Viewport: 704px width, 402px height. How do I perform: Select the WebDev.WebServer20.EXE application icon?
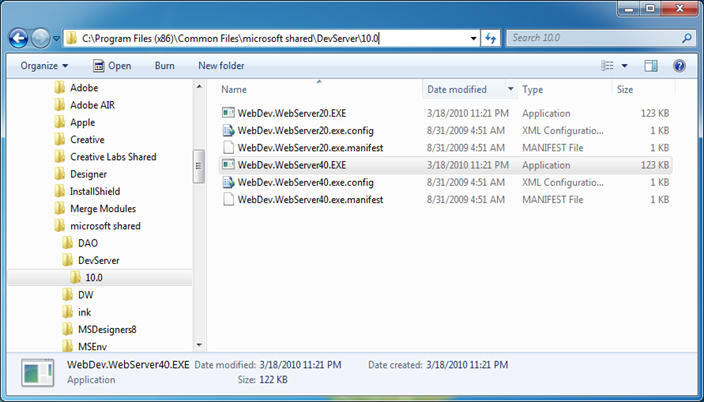pos(229,113)
